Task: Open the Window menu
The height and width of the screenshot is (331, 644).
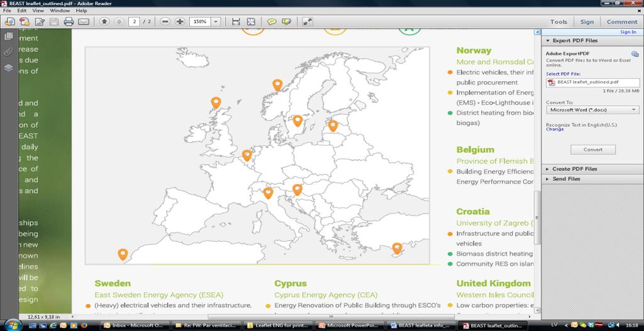Action: pyautogui.click(x=60, y=10)
